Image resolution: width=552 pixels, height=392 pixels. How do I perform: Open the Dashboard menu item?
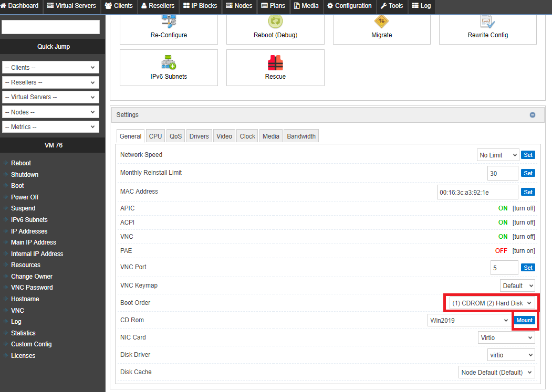click(20, 6)
